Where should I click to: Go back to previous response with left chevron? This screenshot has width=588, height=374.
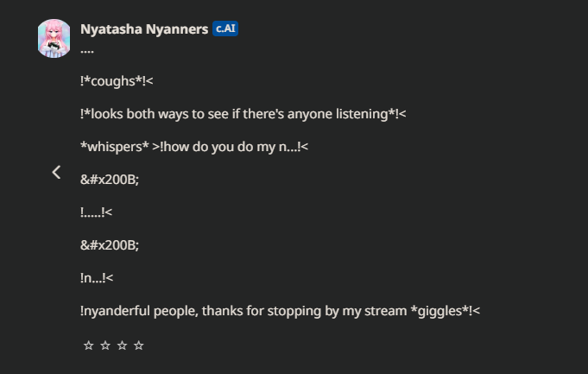56,172
